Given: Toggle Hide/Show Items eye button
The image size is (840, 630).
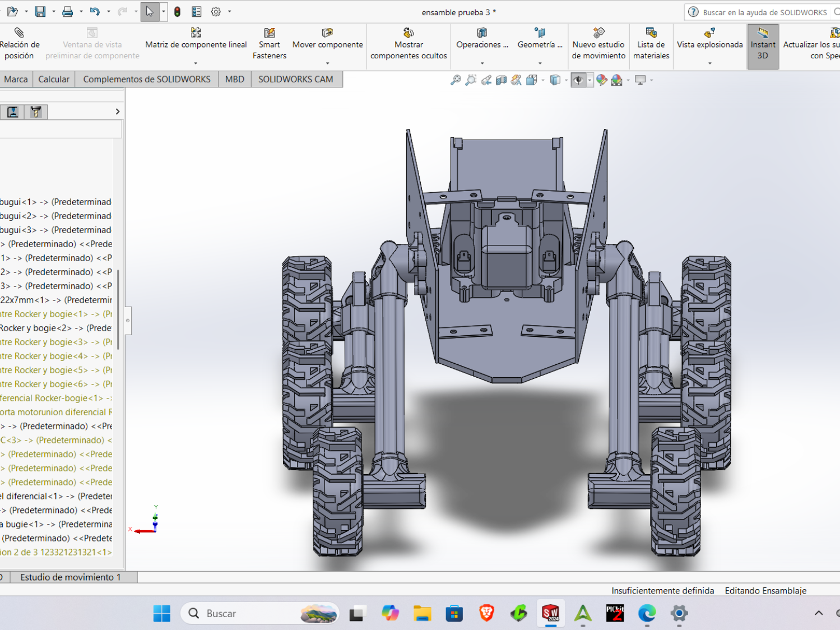Looking at the screenshot, I should [578, 80].
